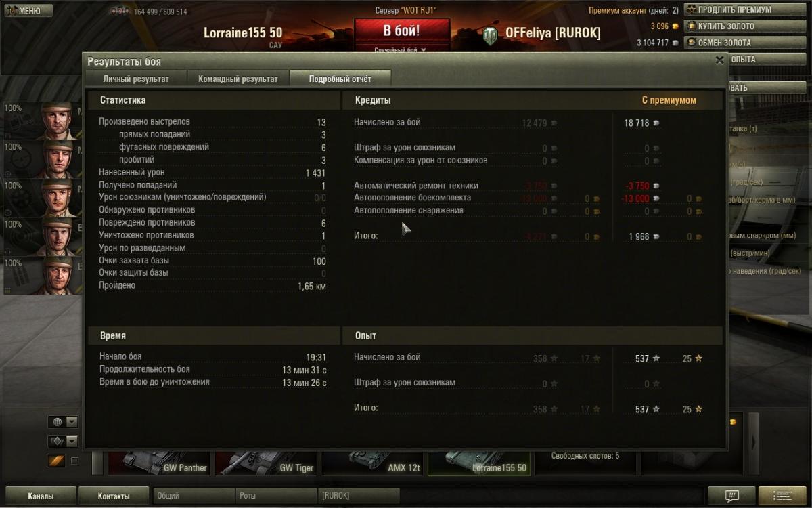Click Автопополнение боекомплекта row label
This screenshot has width=812, height=508.
[x=412, y=198]
